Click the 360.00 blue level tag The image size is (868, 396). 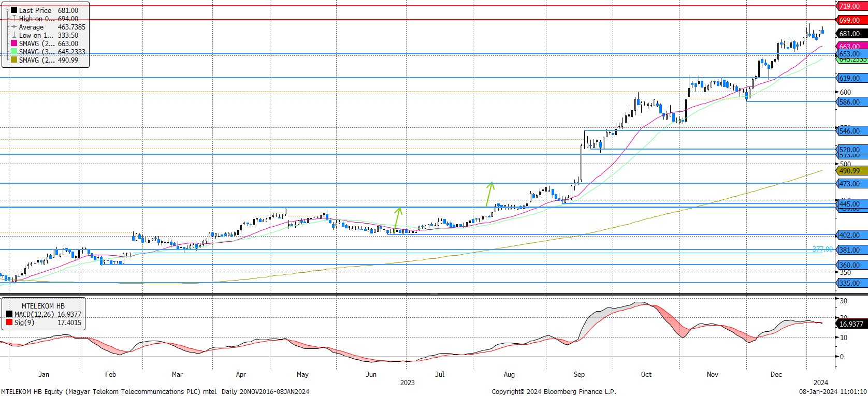click(851, 265)
